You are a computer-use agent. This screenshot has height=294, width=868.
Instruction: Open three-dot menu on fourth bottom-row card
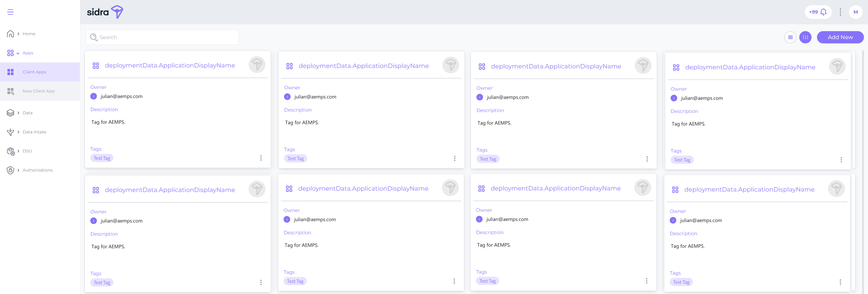840,282
